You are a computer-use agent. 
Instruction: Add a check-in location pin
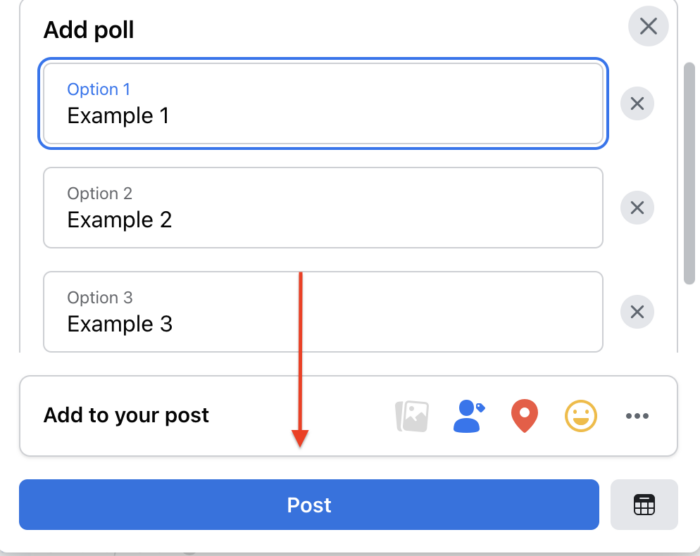coord(524,416)
